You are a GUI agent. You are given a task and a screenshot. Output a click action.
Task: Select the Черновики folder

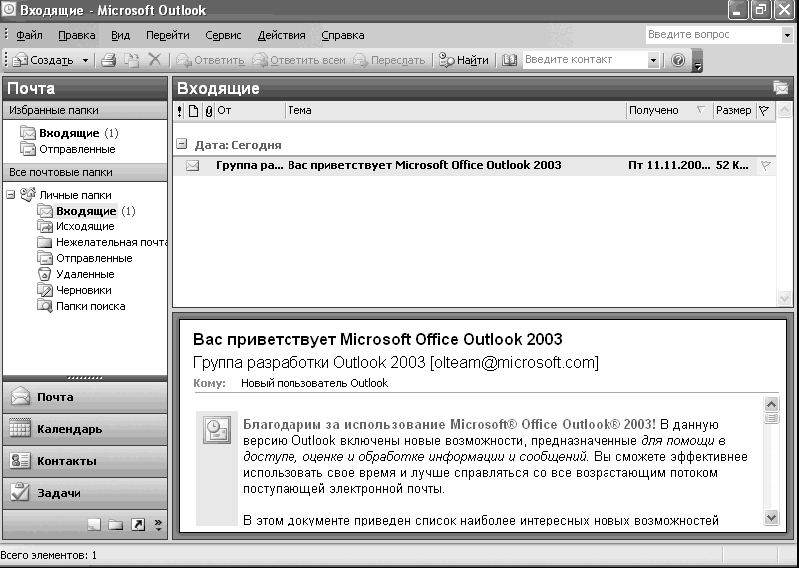point(74,290)
